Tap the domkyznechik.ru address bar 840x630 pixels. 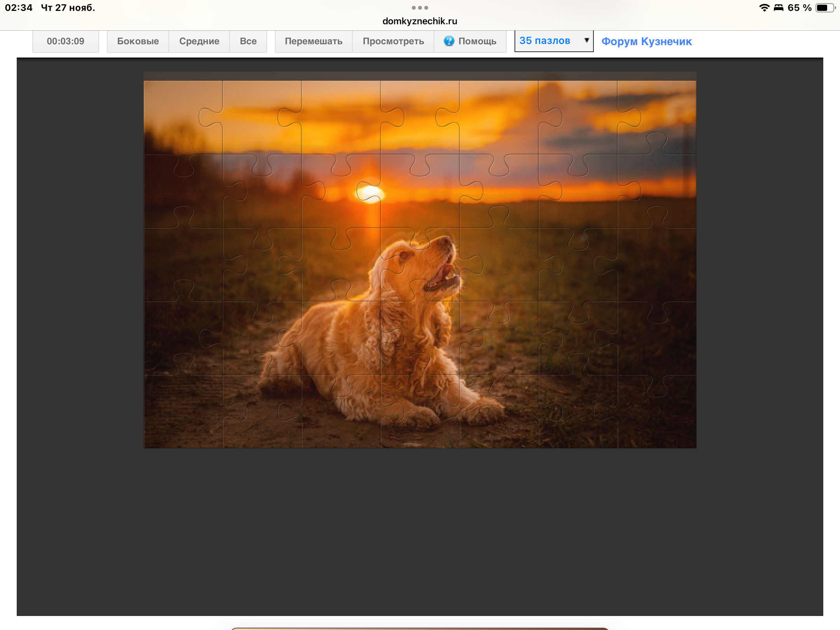[420, 21]
